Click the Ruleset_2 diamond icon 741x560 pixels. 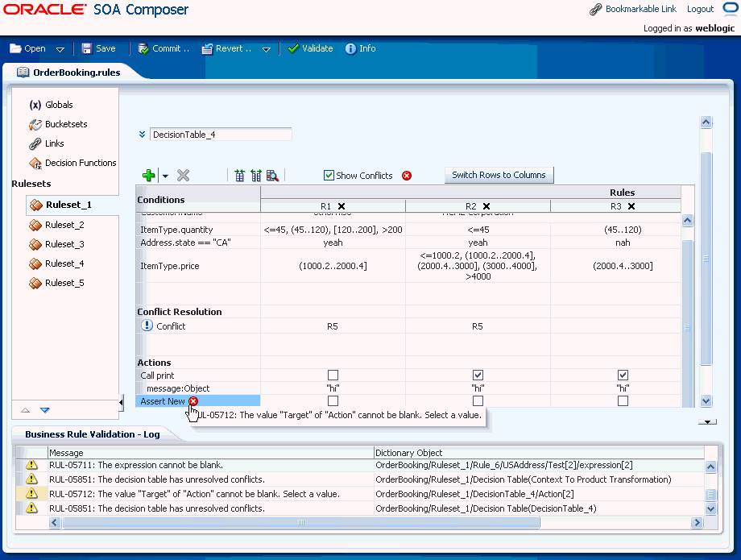(x=35, y=225)
